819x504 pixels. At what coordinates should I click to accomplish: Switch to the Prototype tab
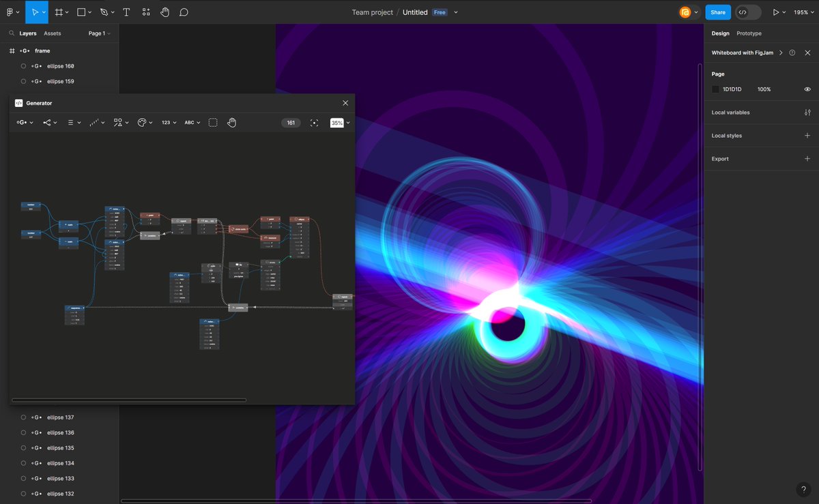tap(749, 33)
